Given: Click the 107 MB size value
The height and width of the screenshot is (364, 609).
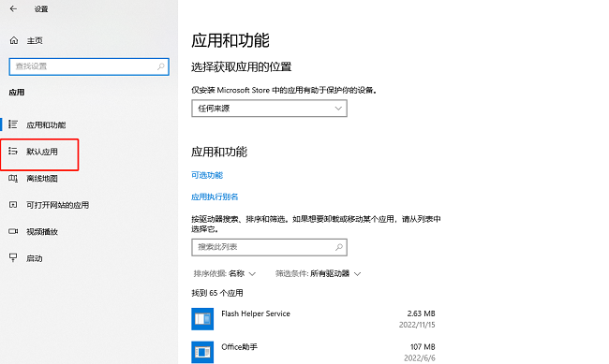Looking at the screenshot, I should [x=423, y=346].
